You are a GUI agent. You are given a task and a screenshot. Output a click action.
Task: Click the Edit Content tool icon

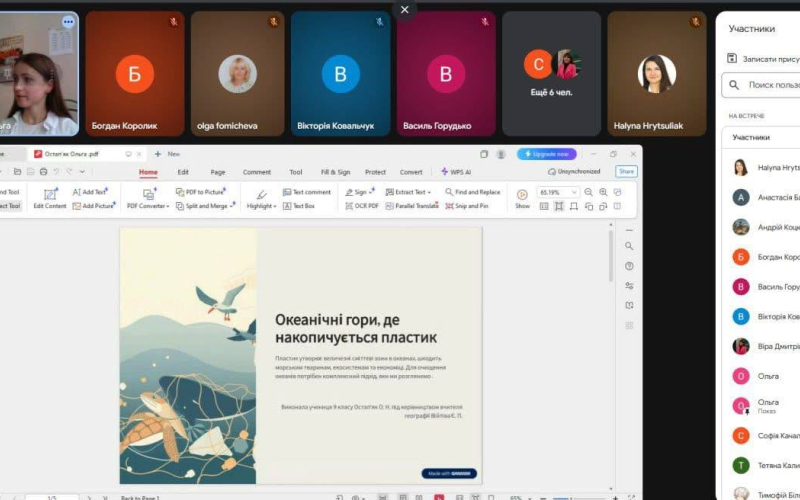pos(49,195)
